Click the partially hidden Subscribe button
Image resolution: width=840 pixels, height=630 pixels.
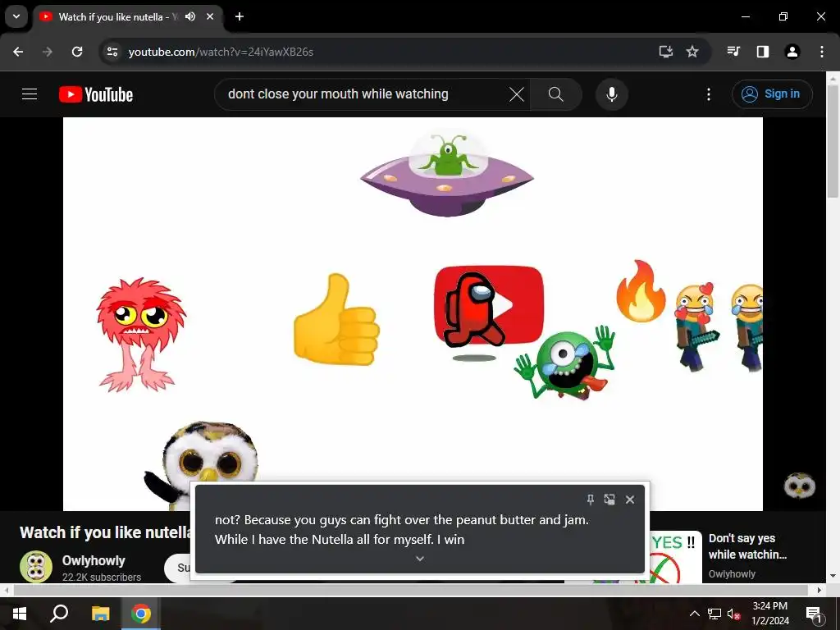[178, 568]
